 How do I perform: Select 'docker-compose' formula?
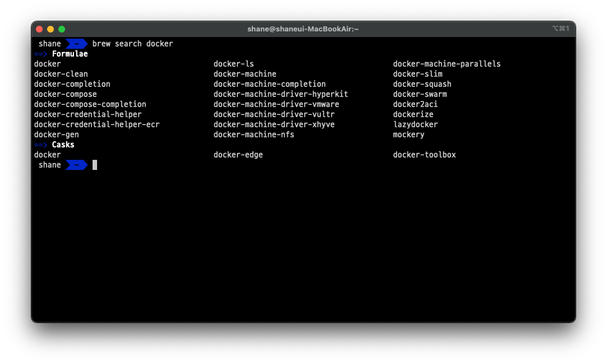(x=66, y=94)
